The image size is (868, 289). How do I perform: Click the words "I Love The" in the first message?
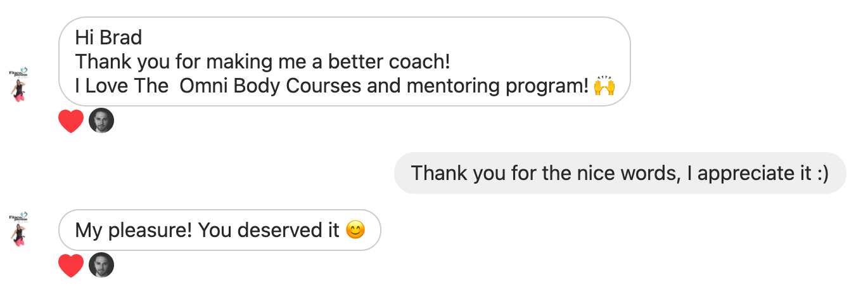click(121, 87)
